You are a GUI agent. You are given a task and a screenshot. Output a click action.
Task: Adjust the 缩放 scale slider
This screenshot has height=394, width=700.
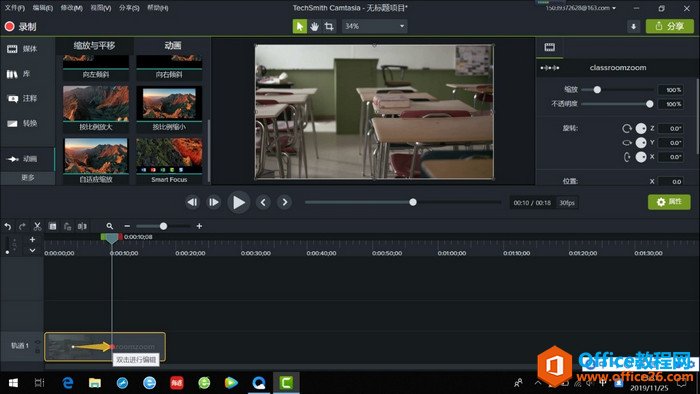click(x=597, y=90)
